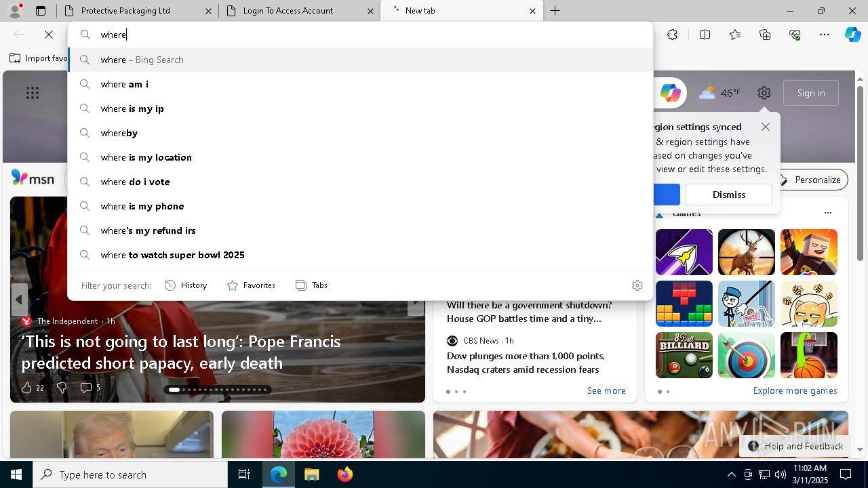This screenshot has height=488, width=868.
Task: Open Task View on taskbar
Action: coord(244,474)
